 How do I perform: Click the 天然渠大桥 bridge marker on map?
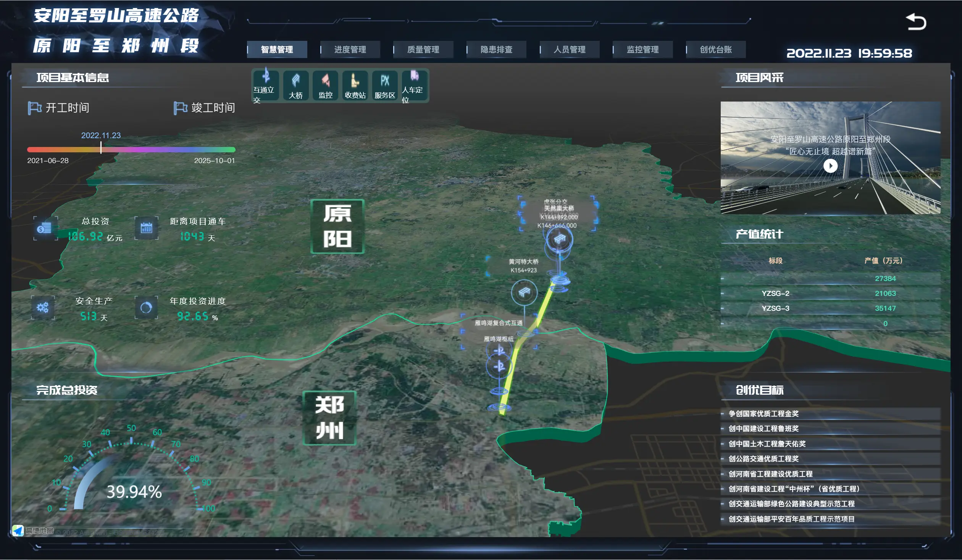[x=559, y=240]
